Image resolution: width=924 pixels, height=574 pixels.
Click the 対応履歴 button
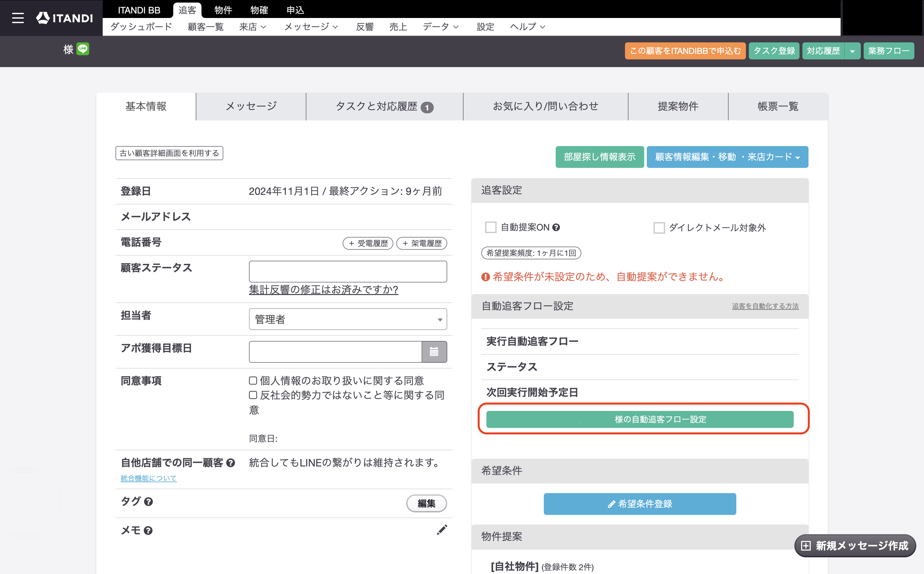click(x=823, y=51)
